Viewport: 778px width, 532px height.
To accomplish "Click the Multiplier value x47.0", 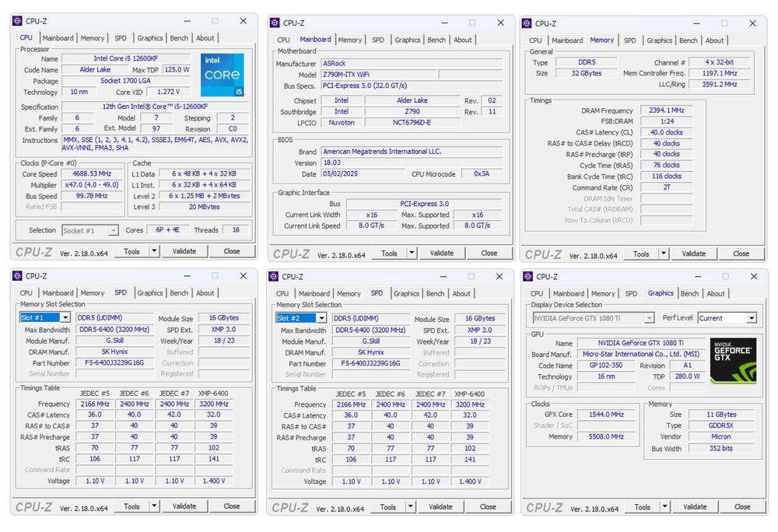I will click(91, 184).
